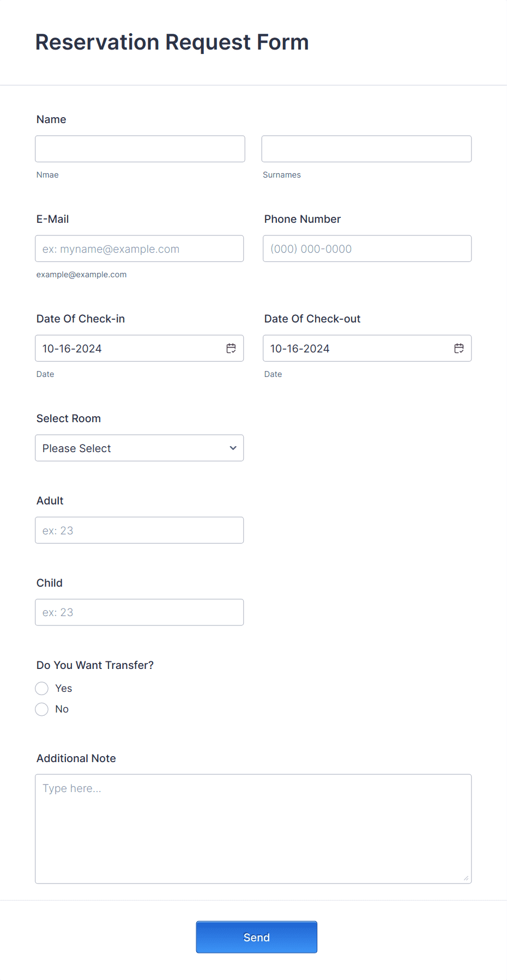Focus the Child number field
Image resolution: width=507 pixels, height=980 pixels.
[140, 612]
